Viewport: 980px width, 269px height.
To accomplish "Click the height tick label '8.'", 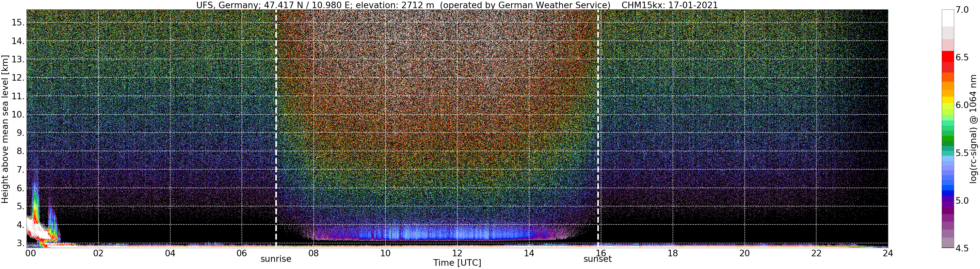I will coord(20,151).
